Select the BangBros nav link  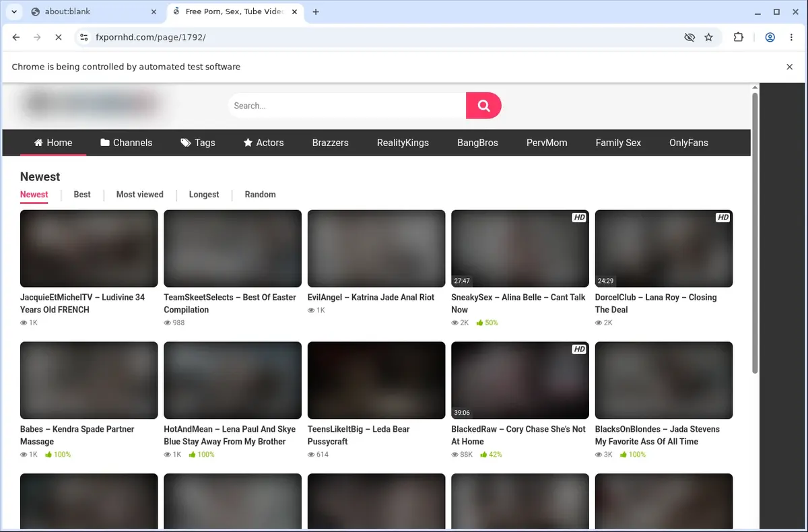477,143
